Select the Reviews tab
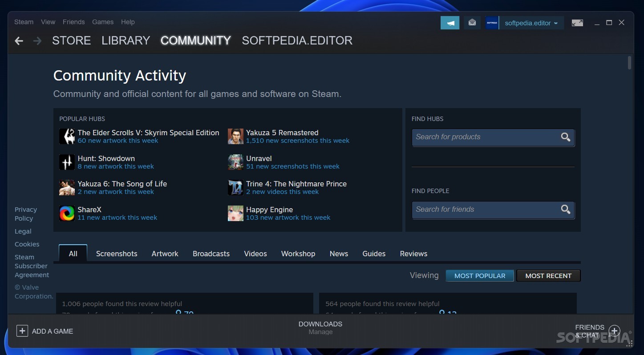The height and width of the screenshot is (355, 644). point(413,254)
